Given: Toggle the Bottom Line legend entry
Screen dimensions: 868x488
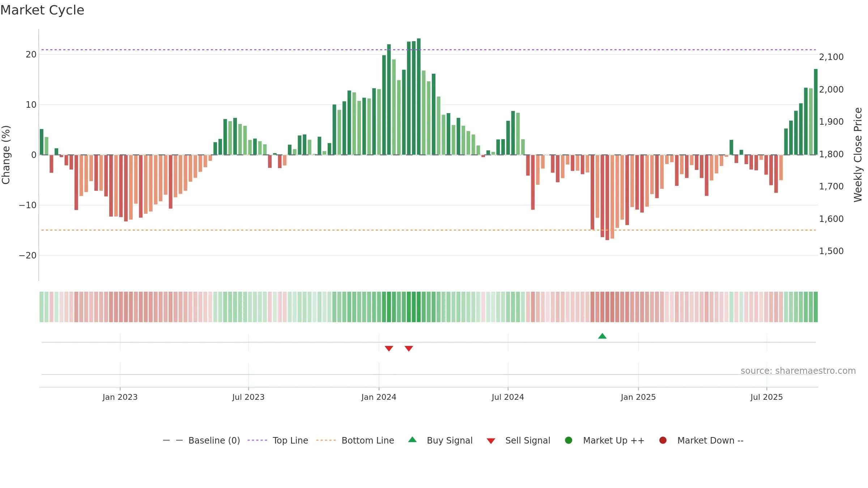Looking at the screenshot, I should 355,440.
